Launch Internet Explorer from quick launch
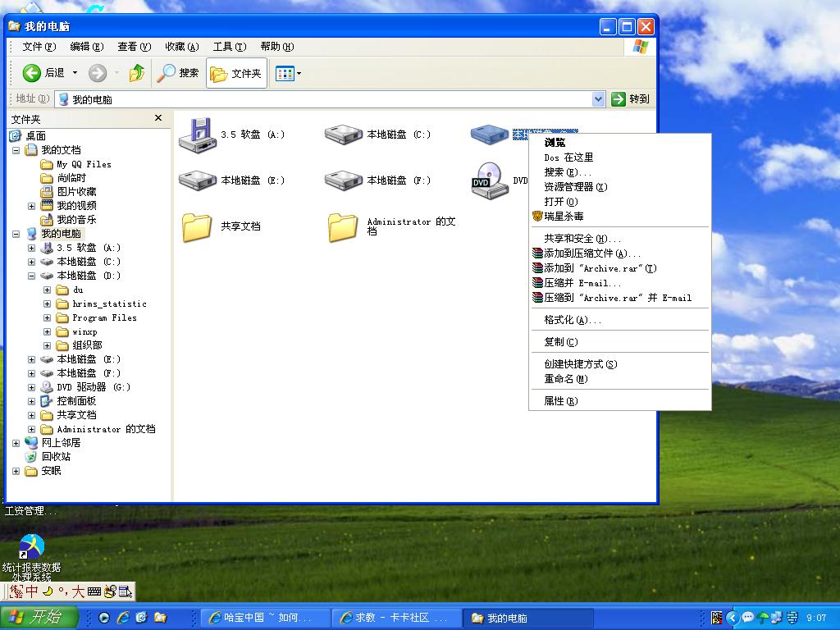 (x=123, y=618)
